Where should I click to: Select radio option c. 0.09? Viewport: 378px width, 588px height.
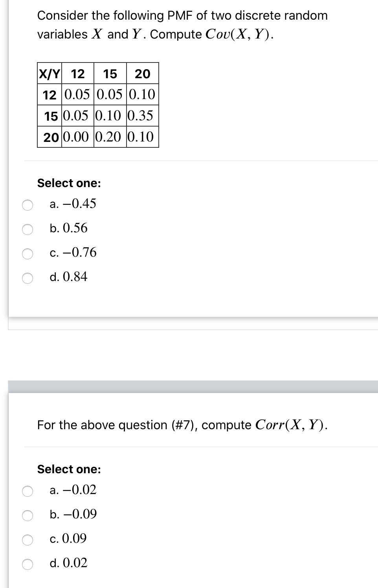(28, 540)
